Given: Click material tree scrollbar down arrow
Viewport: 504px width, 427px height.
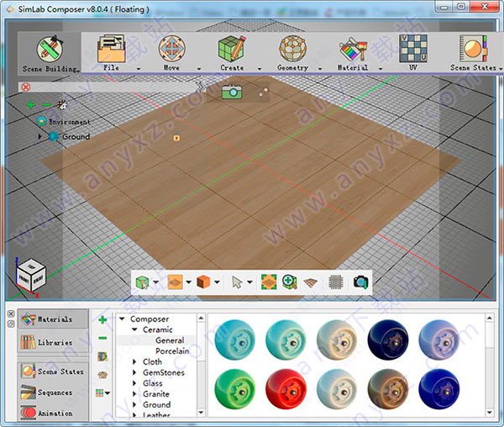Looking at the screenshot, I should (x=201, y=412).
